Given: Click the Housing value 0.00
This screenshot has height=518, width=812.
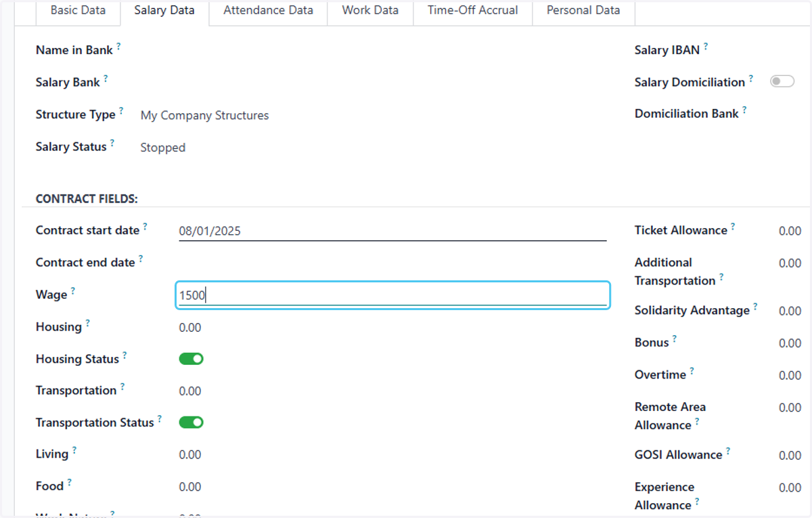Looking at the screenshot, I should coord(190,328).
